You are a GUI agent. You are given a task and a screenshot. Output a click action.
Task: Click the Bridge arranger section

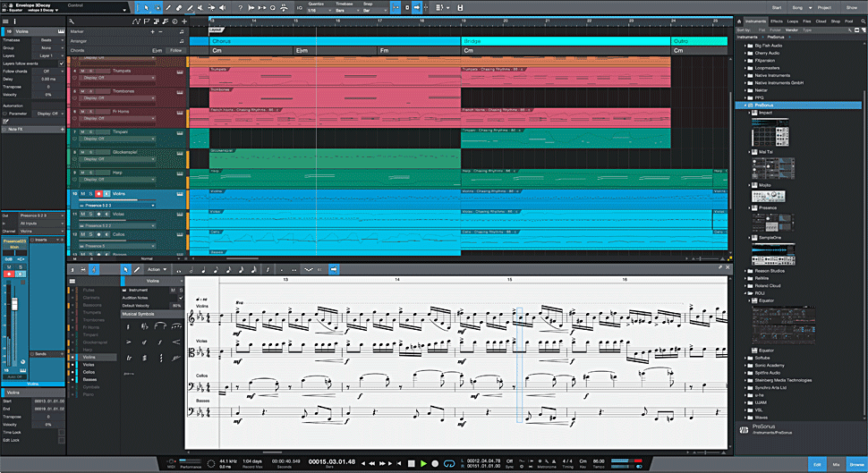566,41
